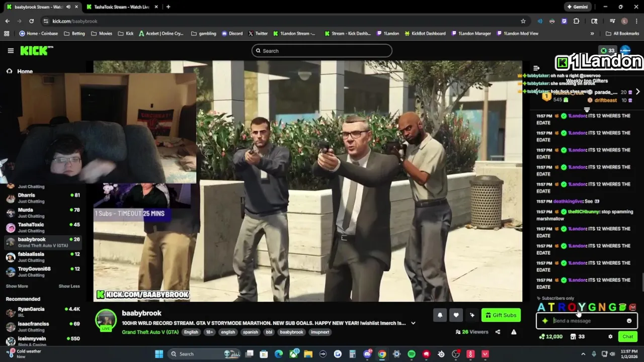Open Chrome extensions puzzle icon
This screenshot has height=362, width=644.
(x=577, y=21)
